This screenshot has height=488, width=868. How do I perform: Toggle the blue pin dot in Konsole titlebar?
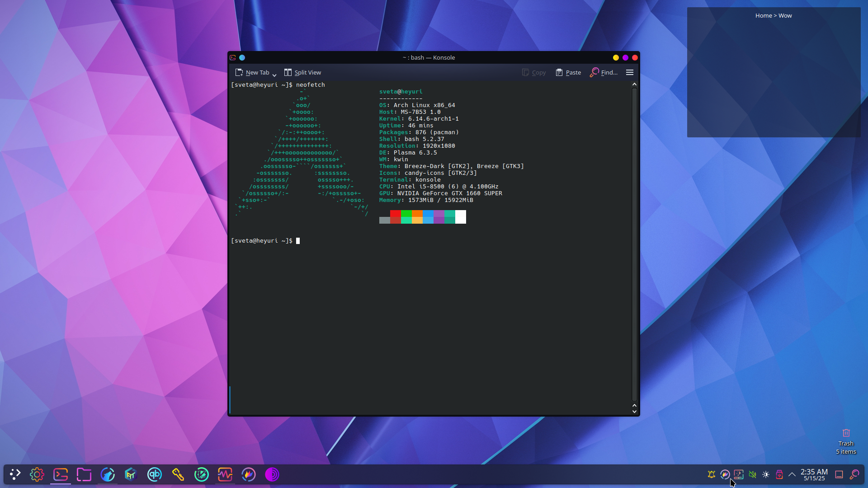242,57
